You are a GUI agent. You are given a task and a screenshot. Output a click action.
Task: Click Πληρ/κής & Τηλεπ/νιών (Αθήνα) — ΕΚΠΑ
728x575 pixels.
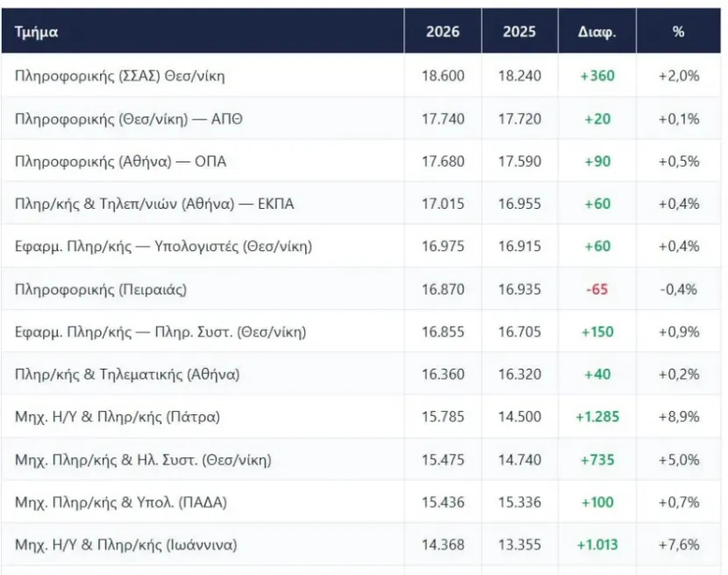click(x=154, y=204)
